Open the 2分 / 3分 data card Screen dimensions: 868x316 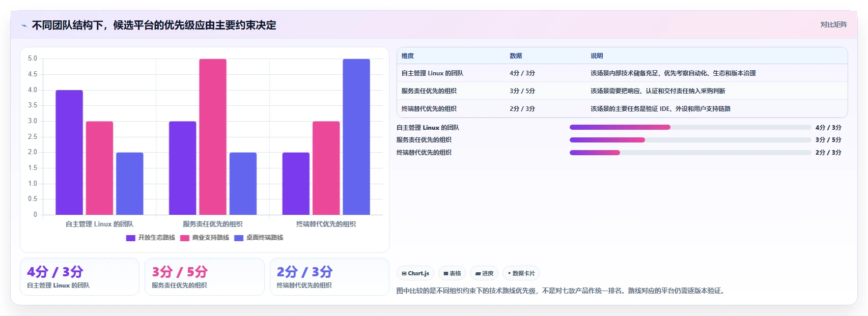tap(329, 277)
